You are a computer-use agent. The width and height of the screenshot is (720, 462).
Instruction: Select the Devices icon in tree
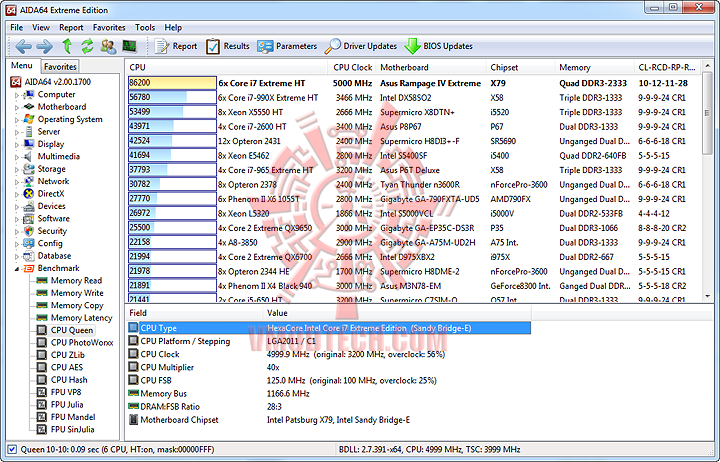29,206
